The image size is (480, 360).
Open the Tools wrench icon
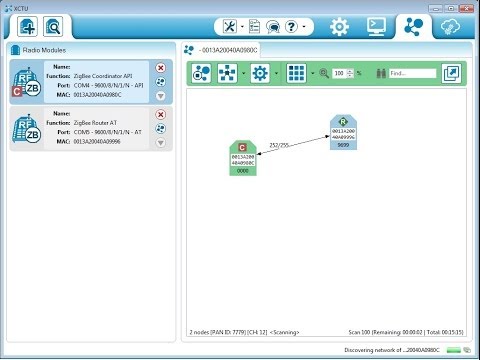[x=230, y=26]
